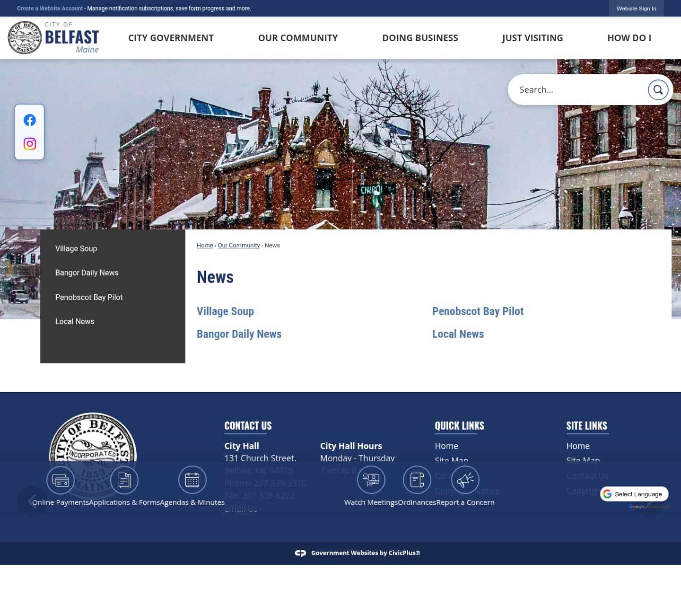Click the search magnifier icon

click(658, 89)
